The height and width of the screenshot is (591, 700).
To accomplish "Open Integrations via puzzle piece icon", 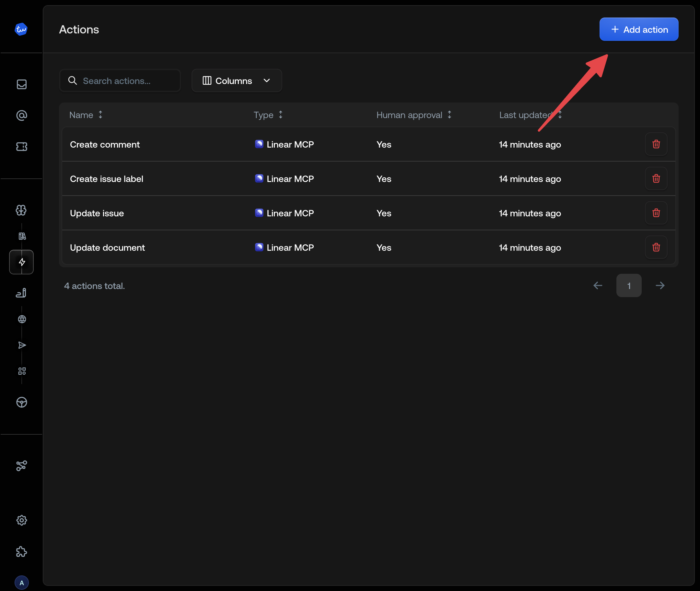I will [x=21, y=552].
